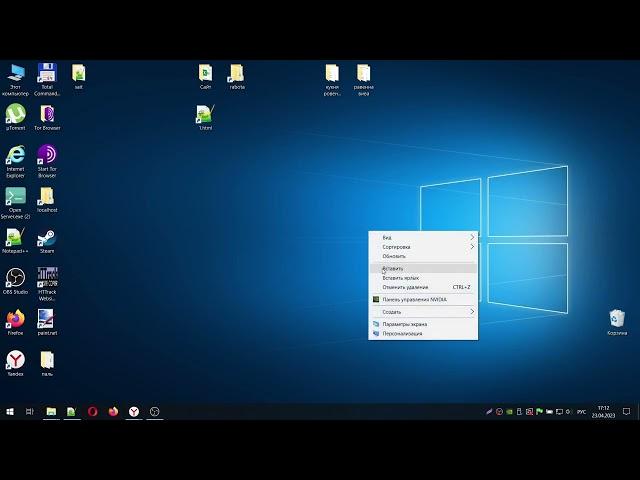The height and width of the screenshot is (480, 640).
Task: Select the OBS Studio desktop shortcut
Action: click(x=16, y=282)
